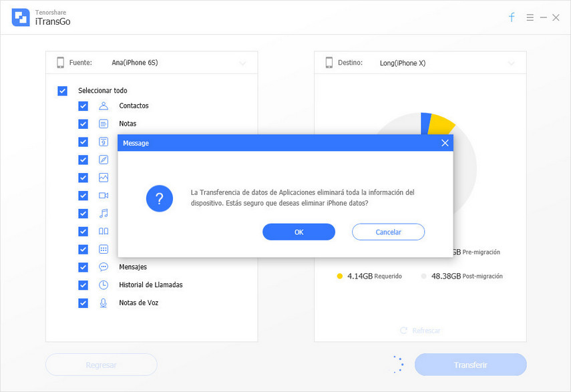
Task: Click the calendar icon in source list
Action: [104, 142]
